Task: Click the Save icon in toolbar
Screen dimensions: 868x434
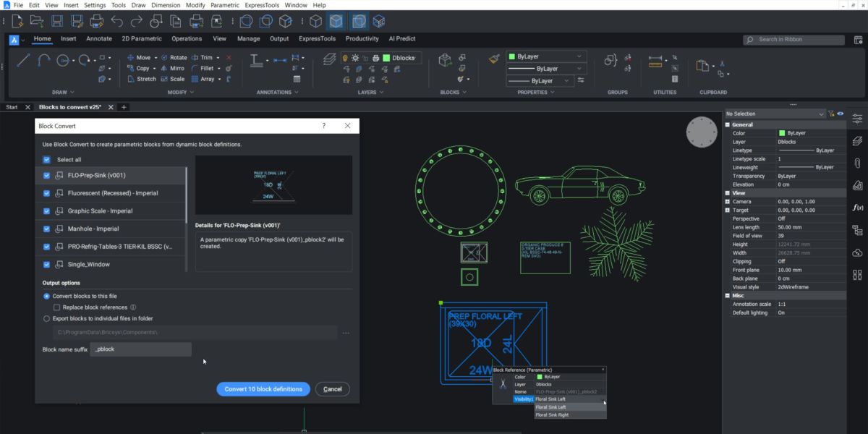Action: pyautogui.click(x=57, y=21)
